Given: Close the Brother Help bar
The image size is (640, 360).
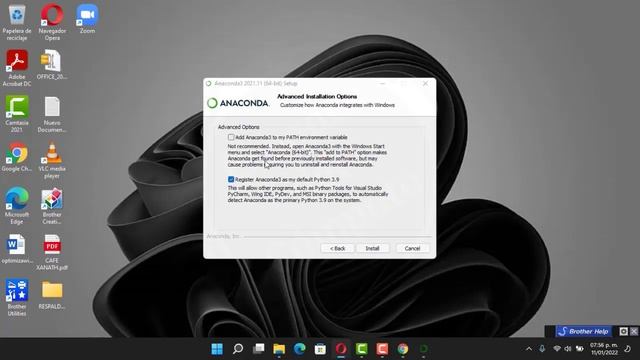Looking at the screenshot, I should 634,331.
